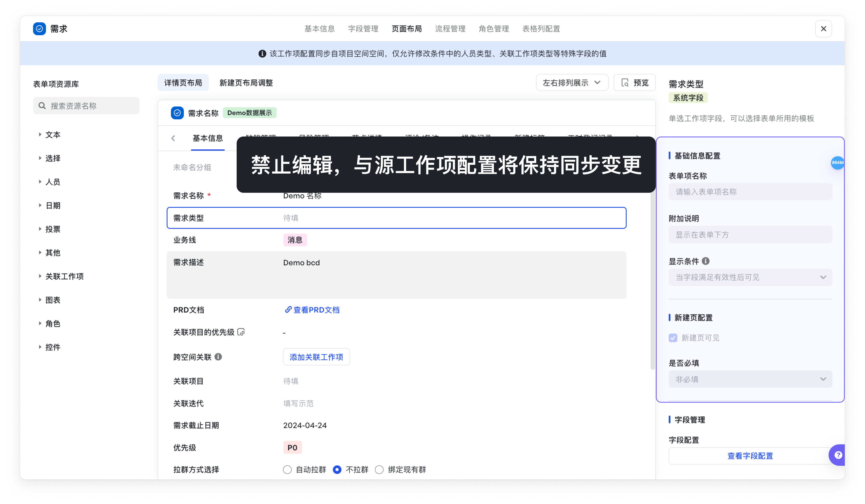This screenshot has width=865, height=504.
Task: Click the blue 964M floating badge
Action: tap(837, 163)
